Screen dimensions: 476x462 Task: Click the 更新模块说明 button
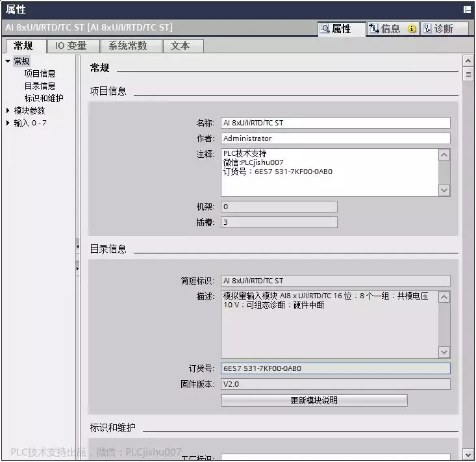click(314, 400)
